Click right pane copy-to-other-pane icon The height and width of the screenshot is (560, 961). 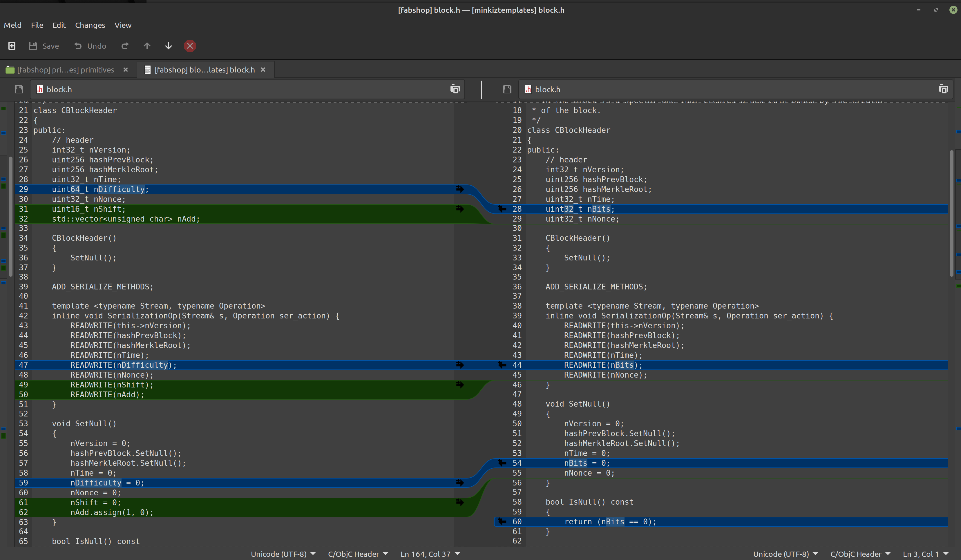pyautogui.click(x=943, y=89)
